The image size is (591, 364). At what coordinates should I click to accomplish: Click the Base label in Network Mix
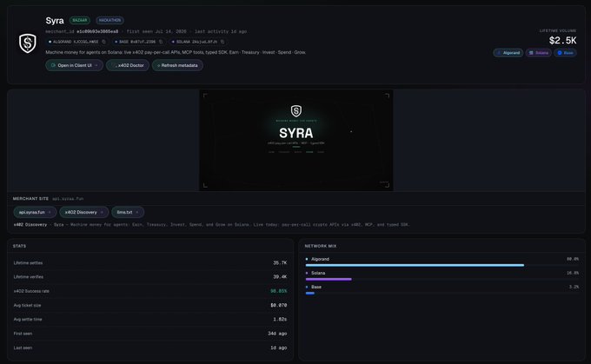(316, 288)
